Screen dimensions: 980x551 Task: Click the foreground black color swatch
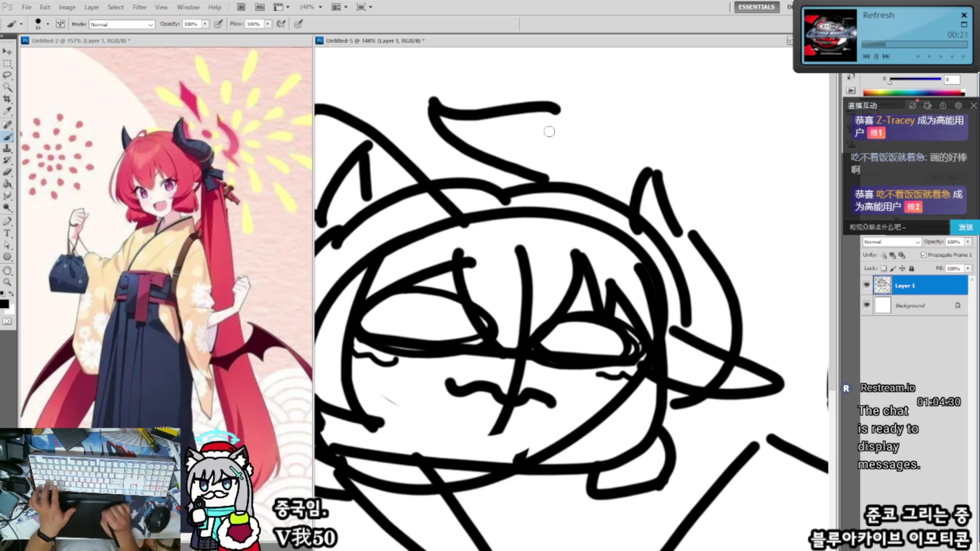pyautogui.click(x=4, y=304)
